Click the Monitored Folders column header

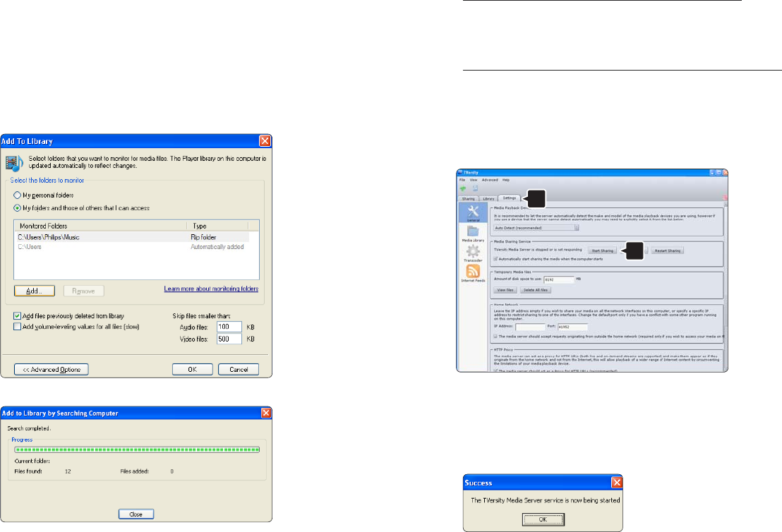[100, 226]
